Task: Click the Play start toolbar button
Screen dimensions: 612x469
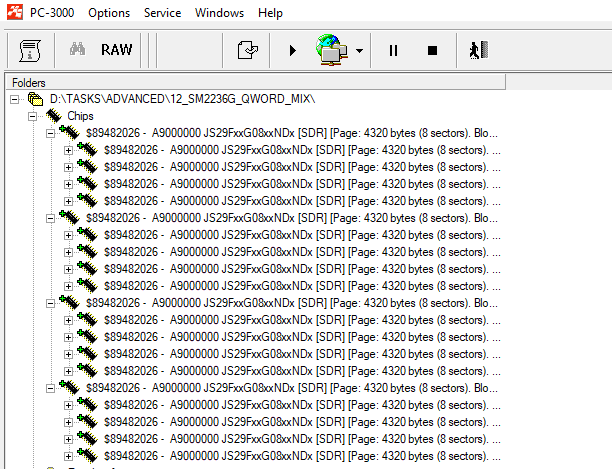Action: (293, 51)
